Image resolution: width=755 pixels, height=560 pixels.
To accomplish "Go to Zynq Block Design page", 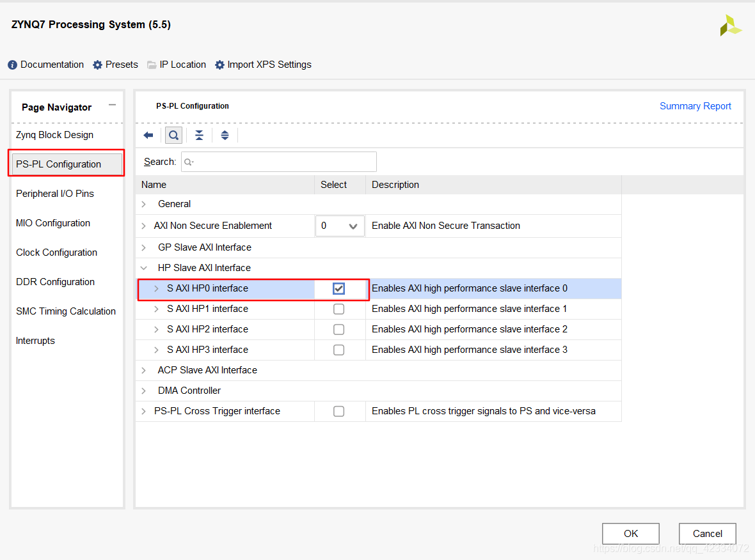I will [54, 135].
